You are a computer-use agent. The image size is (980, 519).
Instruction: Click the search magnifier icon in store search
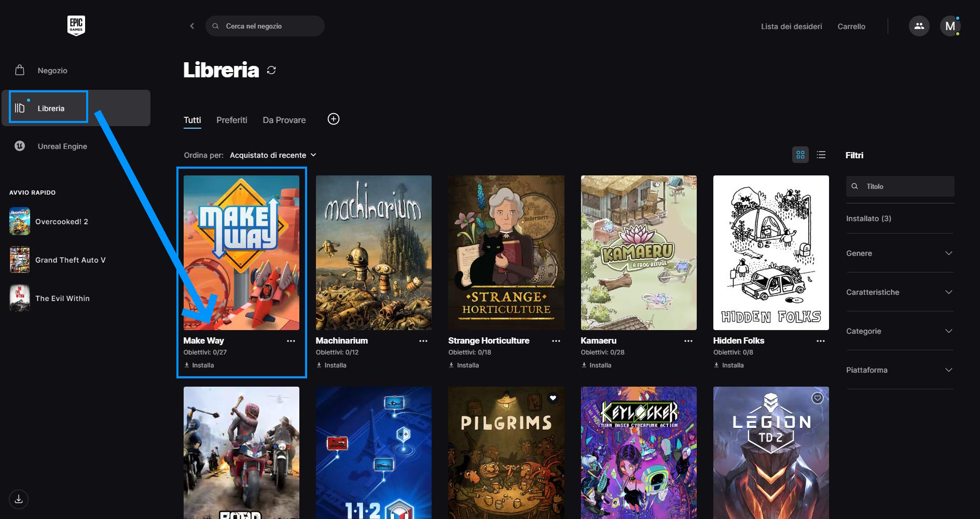click(x=215, y=26)
